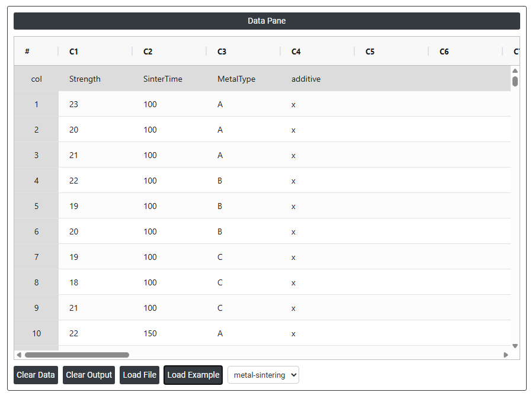Click the horizontal scrollbar thumb
This screenshot has height=402, width=532.
click(x=76, y=355)
